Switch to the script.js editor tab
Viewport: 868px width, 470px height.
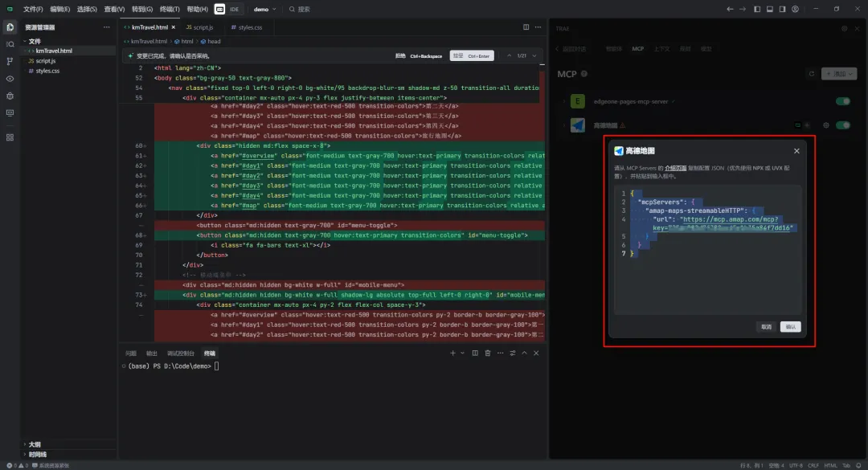[203, 27]
